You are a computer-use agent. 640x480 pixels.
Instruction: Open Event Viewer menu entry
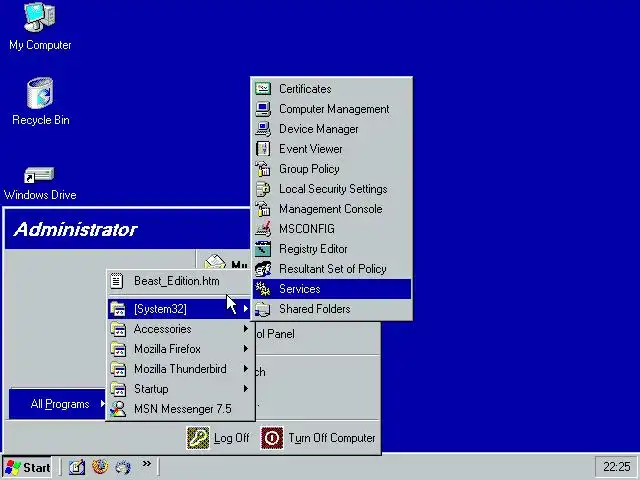coord(332,149)
